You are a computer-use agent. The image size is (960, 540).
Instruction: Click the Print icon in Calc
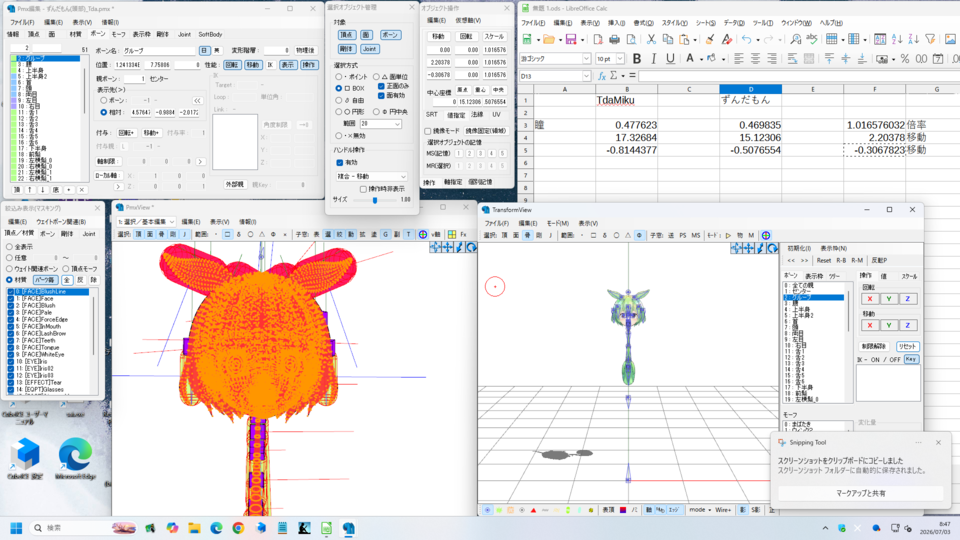(x=614, y=39)
